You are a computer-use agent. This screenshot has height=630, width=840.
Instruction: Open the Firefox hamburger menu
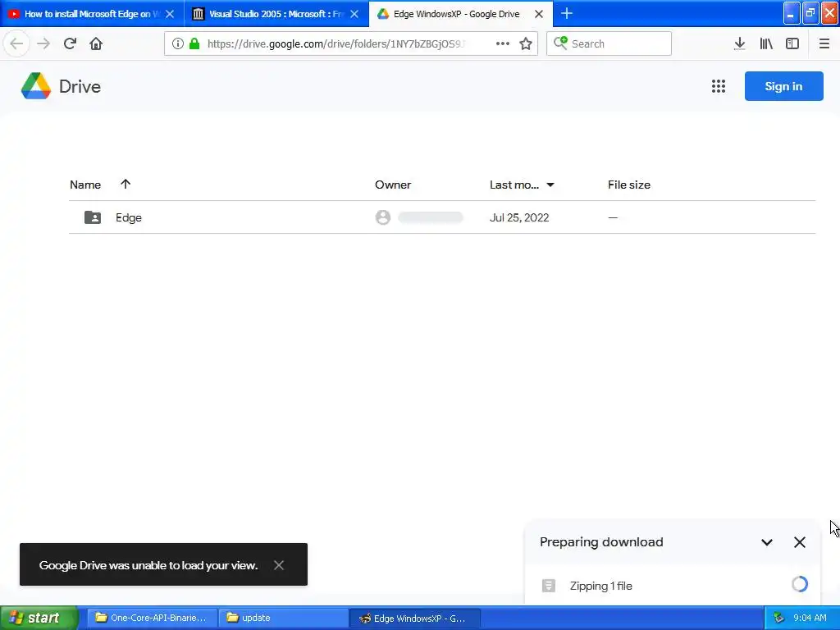824,43
